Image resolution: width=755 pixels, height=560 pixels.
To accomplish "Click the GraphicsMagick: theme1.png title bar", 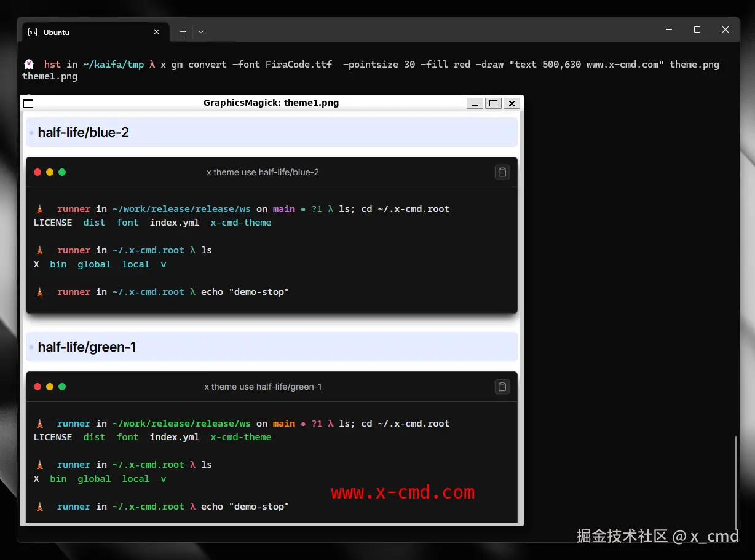I will coord(271,103).
